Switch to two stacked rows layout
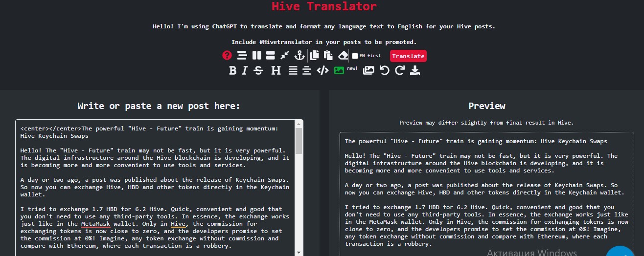 coord(271,55)
